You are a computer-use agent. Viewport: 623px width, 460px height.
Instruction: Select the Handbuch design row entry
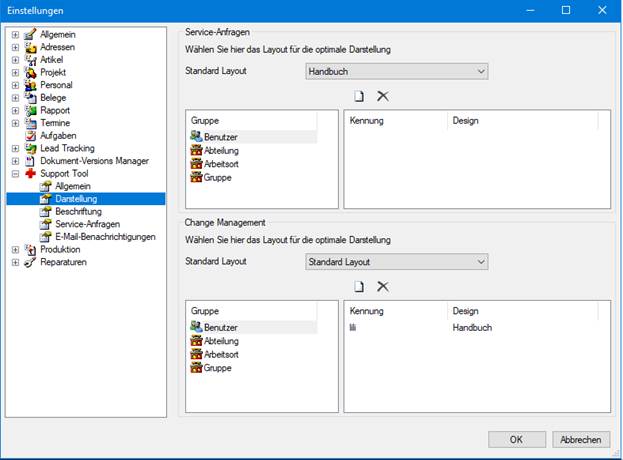[472, 327]
